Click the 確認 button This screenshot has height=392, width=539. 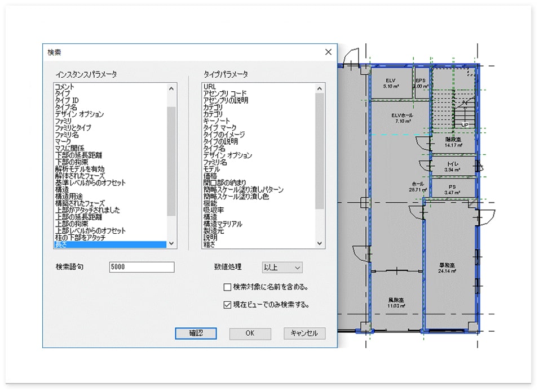(x=196, y=333)
